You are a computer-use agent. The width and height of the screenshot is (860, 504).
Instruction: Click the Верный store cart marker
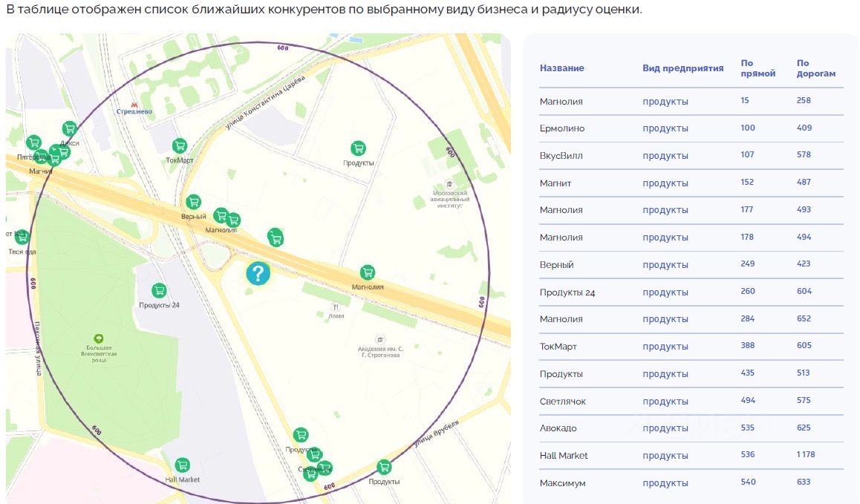(193, 202)
